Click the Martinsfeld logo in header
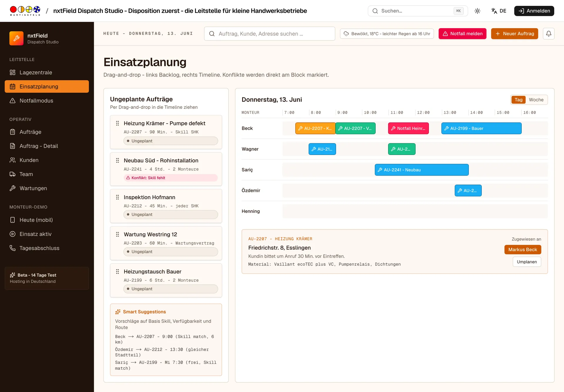The image size is (564, 392). [25, 11]
